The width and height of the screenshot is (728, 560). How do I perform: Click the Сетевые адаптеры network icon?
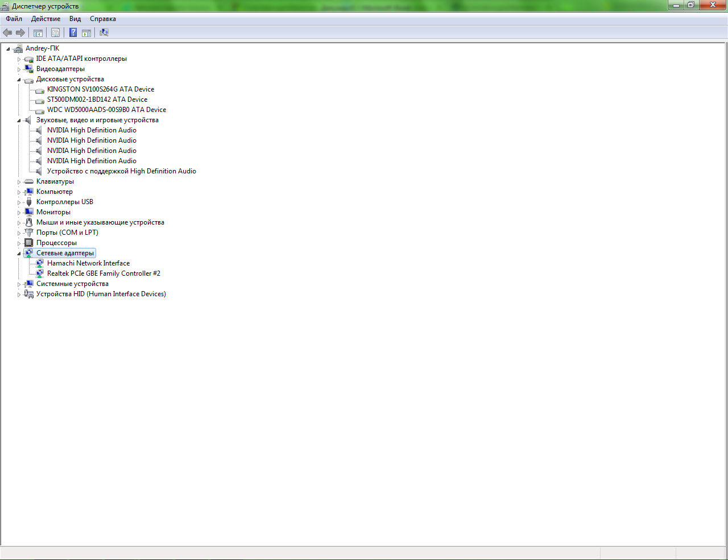point(29,253)
